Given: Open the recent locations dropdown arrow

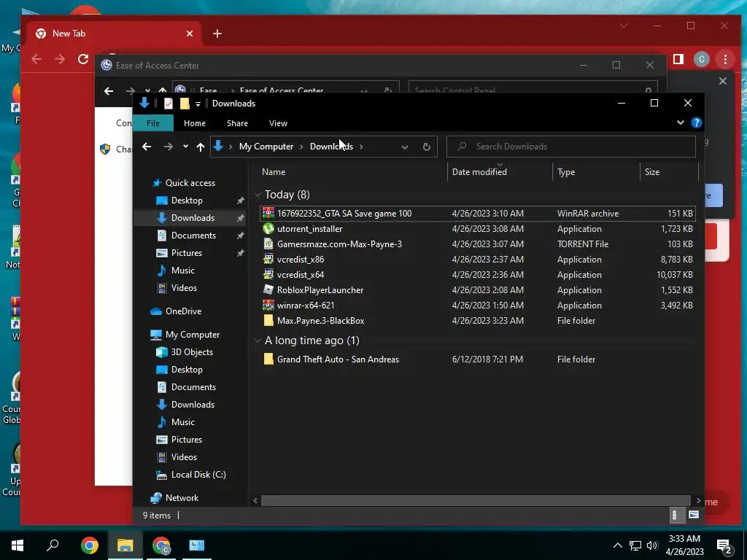Looking at the screenshot, I should pyautogui.click(x=185, y=147).
